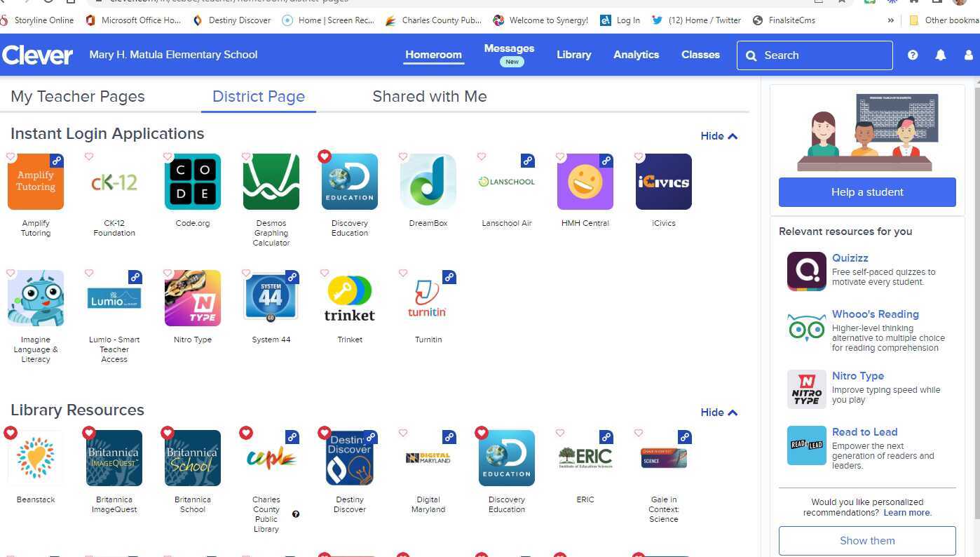Image resolution: width=980 pixels, height=557 pixels.
Task: Launch the DreamBox app
Action: [428, 182]
